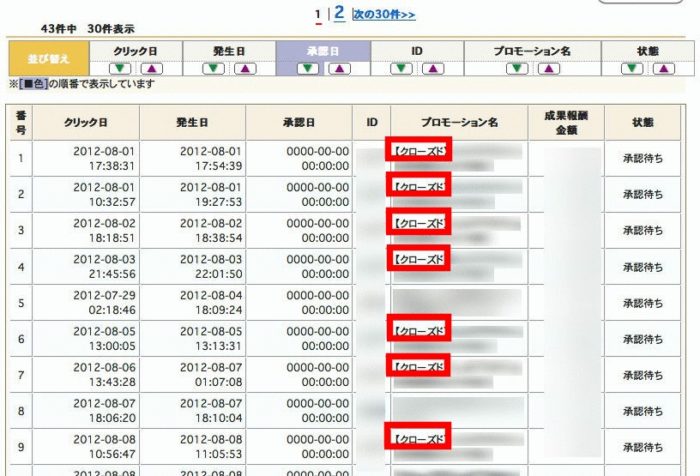Click the プロモーション名 table column header
Viewport: 700px width, 476px height.
pyautogui.click(x=459, y=121)
